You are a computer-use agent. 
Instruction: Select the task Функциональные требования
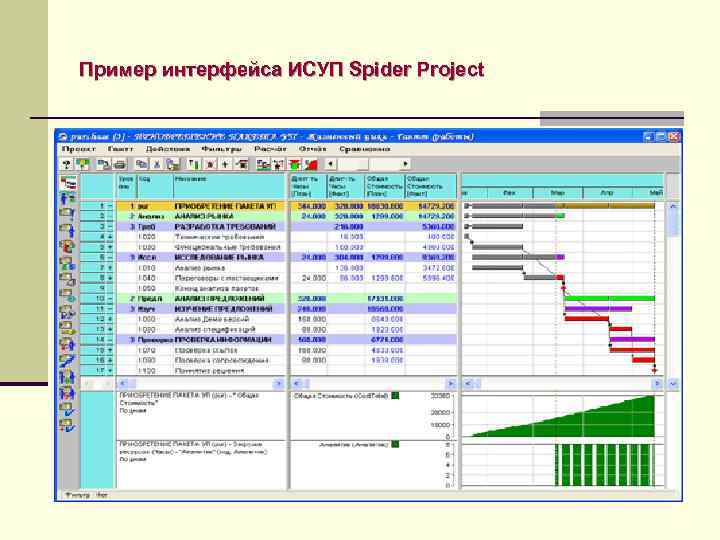(x=227, y=248)
